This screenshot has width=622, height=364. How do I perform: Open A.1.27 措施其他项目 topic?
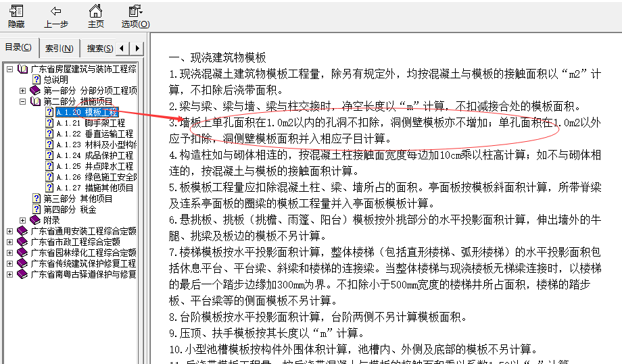click(x=95, y=188)
